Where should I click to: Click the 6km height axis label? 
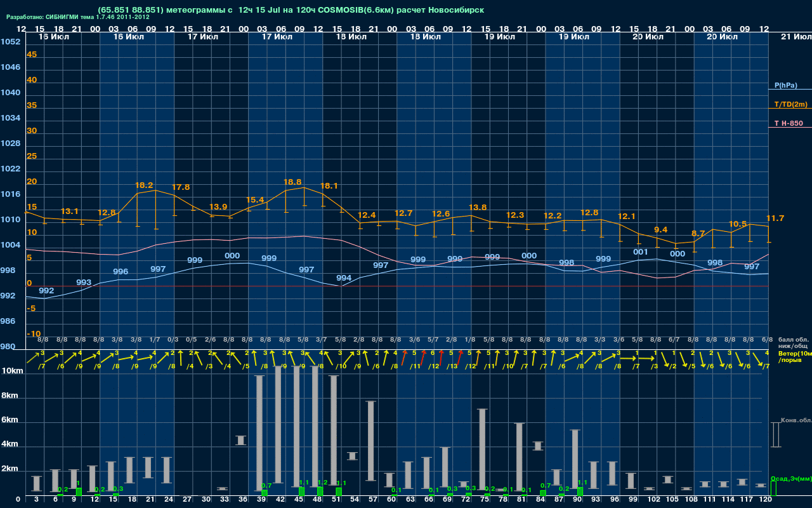(11, 420)
